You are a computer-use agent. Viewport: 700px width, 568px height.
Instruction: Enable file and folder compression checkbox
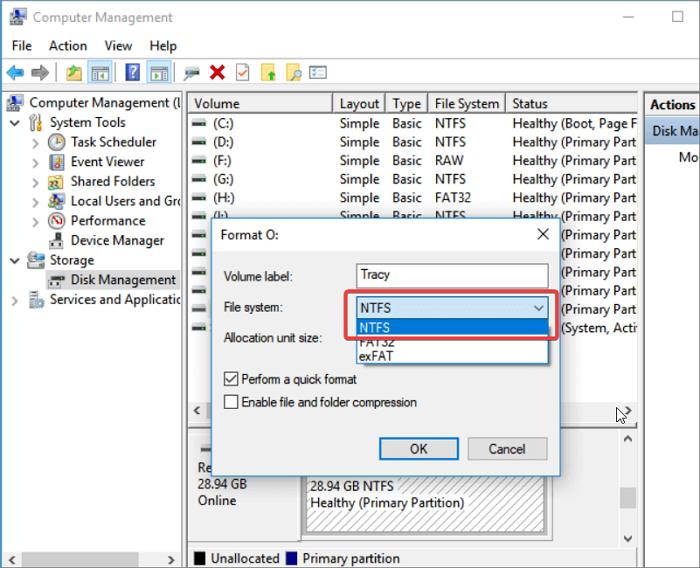click(232, 402)
